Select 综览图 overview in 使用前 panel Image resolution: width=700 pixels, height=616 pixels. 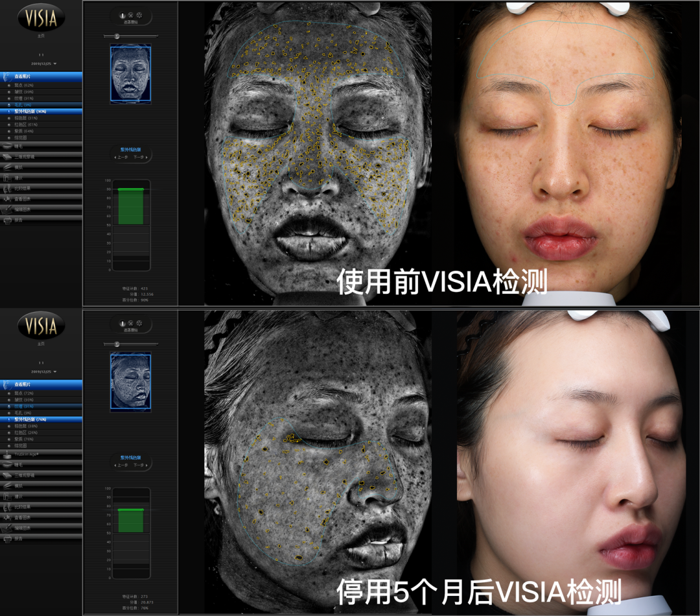pyautogui.click(x=41, y=137)
